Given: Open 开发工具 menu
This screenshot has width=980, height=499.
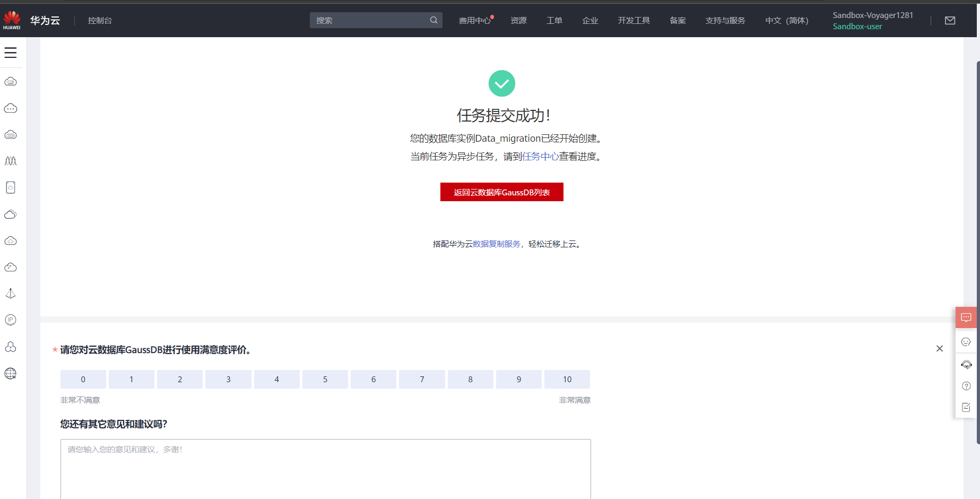Looking at the screenshot, I should pos(634,21).
